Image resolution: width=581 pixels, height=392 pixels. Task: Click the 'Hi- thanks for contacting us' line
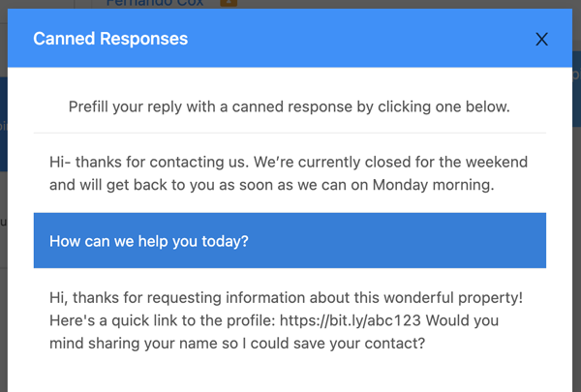(x=289, y=162)
